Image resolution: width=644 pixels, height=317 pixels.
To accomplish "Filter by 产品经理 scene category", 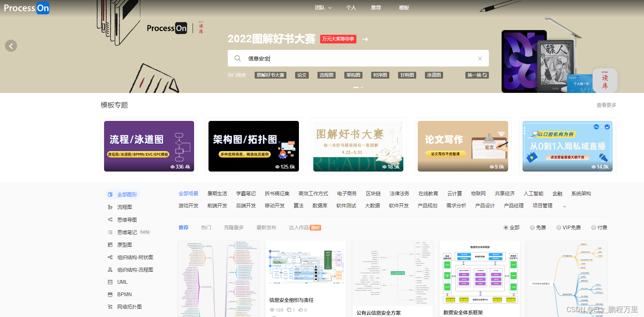I will click(514, 206).
